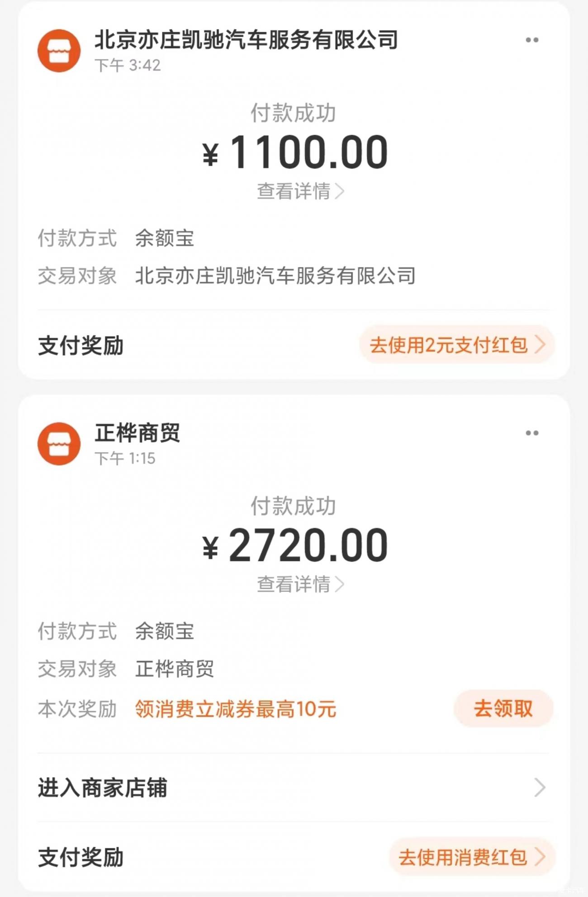
Task: Tap the orange shop icon for 正桦商贸
Action: click(x=59, y=444)
